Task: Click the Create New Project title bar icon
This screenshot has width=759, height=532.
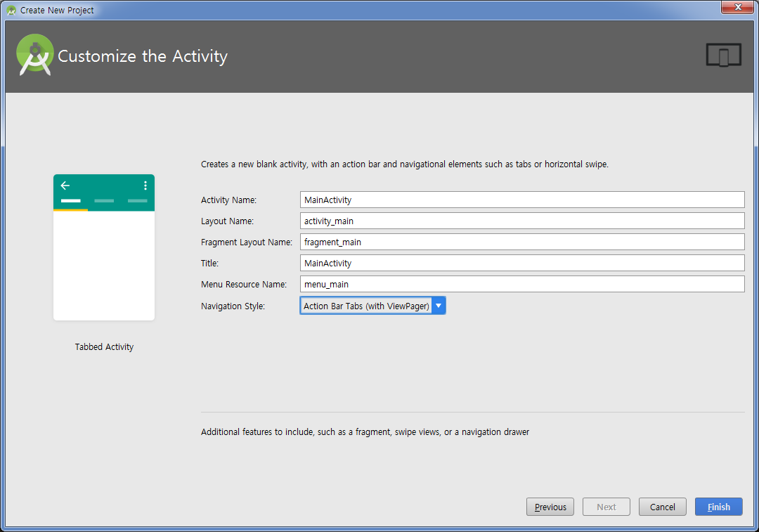Action: click(x=11, y=11)
